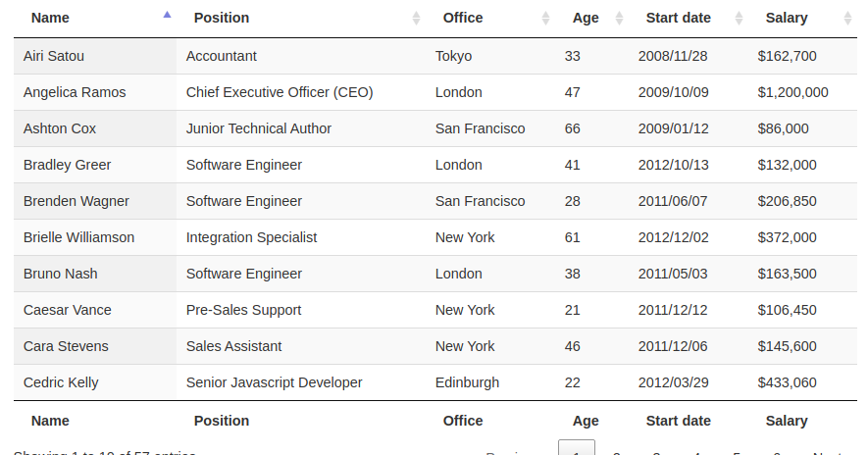Viewport: 868px width, 455px height.
Task: Select the Integration Specialist position cell
Action: (x=251, y=237)
